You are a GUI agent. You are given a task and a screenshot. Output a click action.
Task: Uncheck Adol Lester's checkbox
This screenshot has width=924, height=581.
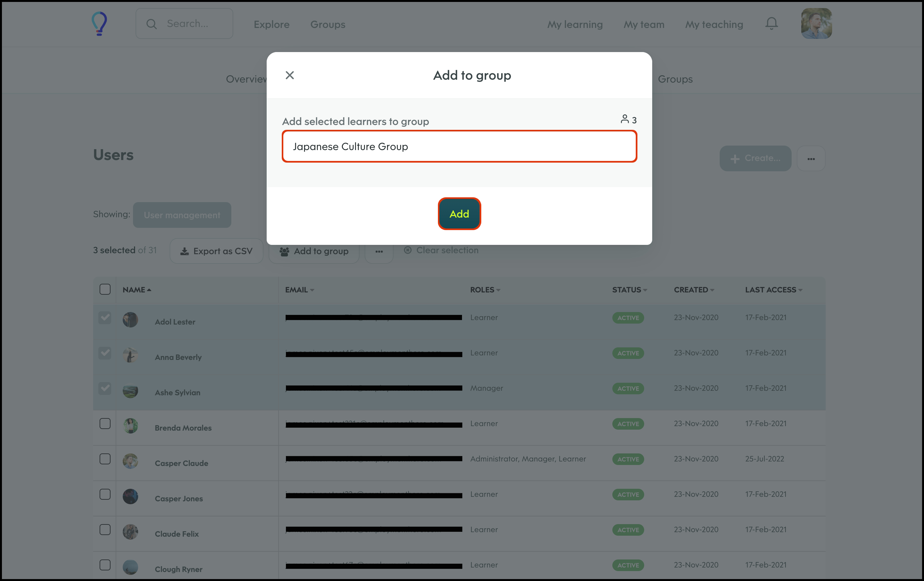tap(105, 317)
